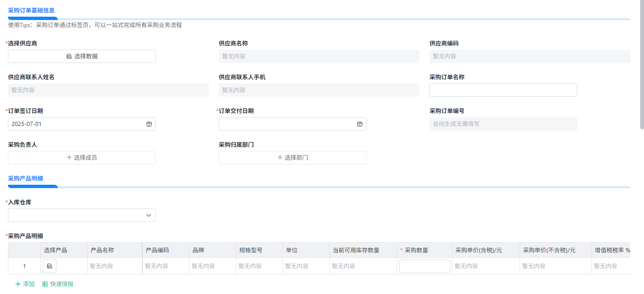Focus the 采购数量 input in row 1
The height and width of the screenshot is (294, 644).
pyautogui.click(x=425, y=266)
